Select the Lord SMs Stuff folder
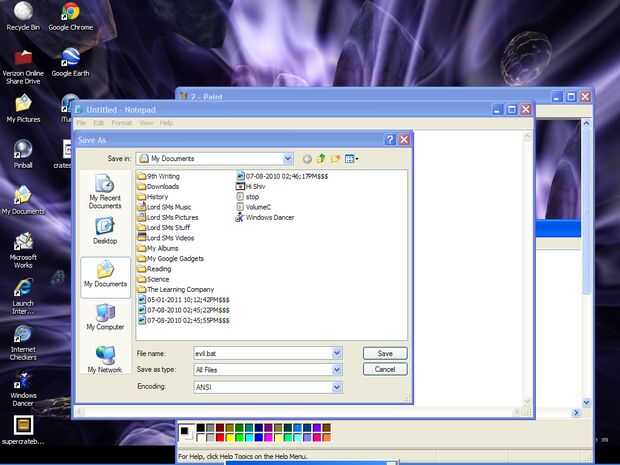 click(164, 227)
